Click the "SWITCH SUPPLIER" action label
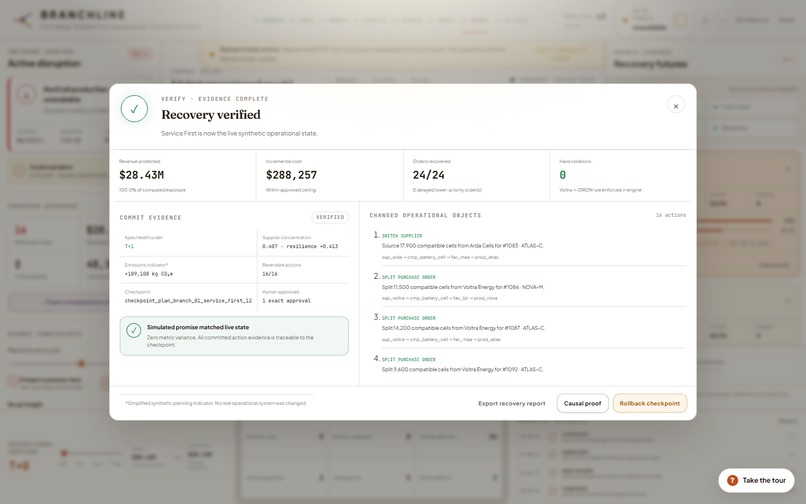806x504 pixels. [x=402, y=236]
